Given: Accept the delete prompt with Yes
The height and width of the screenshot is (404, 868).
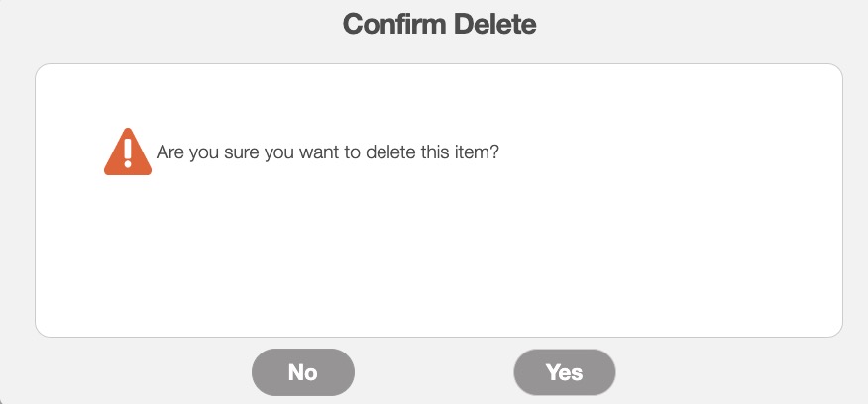Looking at the screenshot, I should point(564,372).
